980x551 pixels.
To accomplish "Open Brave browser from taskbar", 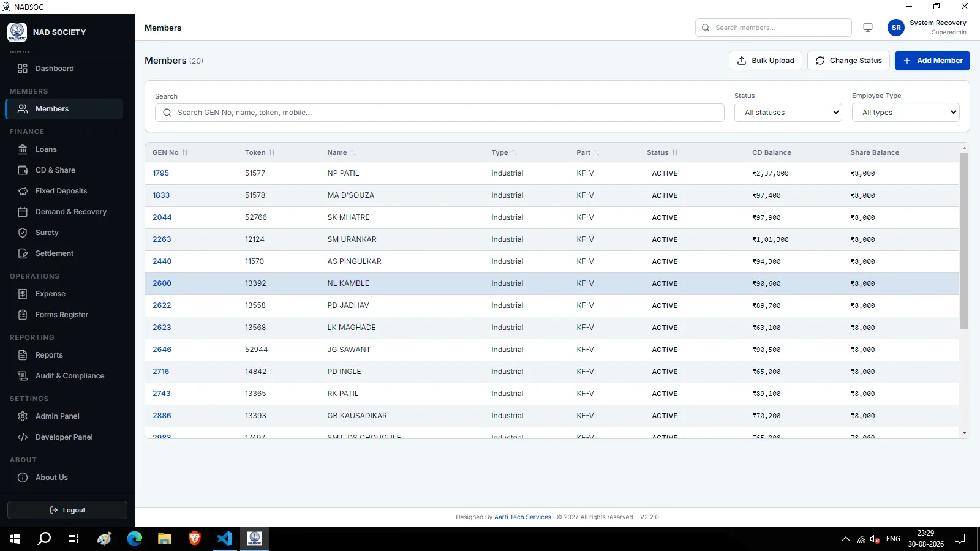I will click(195, 539).
